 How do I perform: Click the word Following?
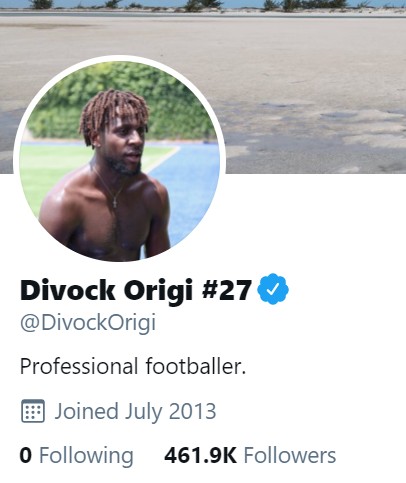coord(86,456)
